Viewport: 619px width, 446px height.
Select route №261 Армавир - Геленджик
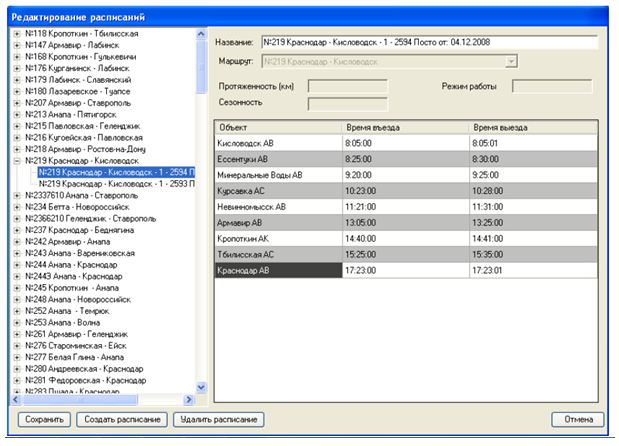76,334
